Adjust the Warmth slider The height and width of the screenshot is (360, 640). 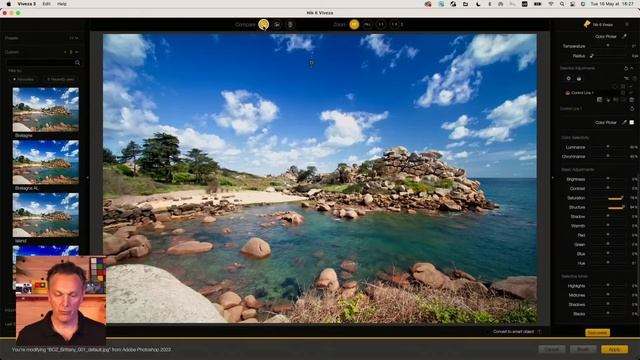(608, 225)
